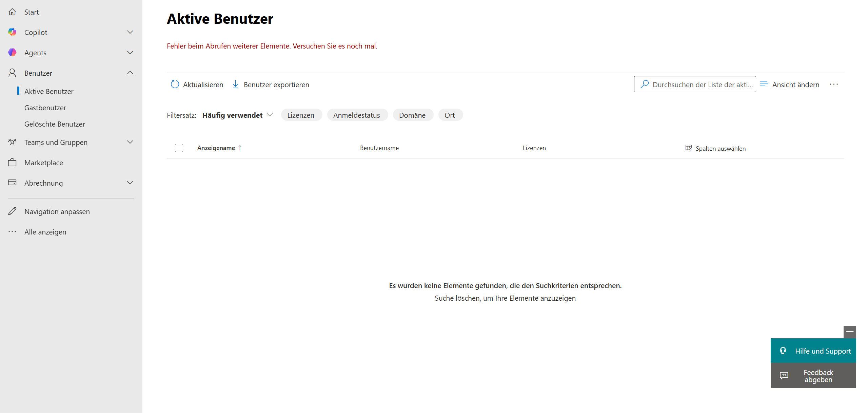Click the feedback speech bubble icon
Image resolution: width=868 pixels, height=413 pixels.
coord(784,376)
